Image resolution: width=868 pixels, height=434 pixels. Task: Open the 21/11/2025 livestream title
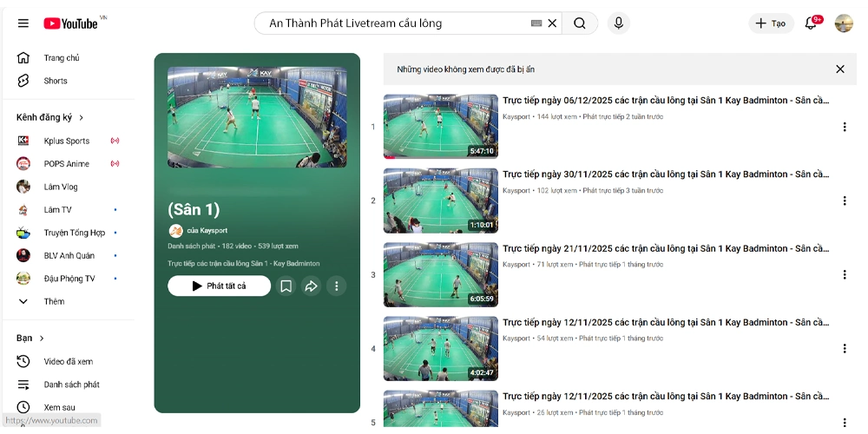click(x=666, y=248)
